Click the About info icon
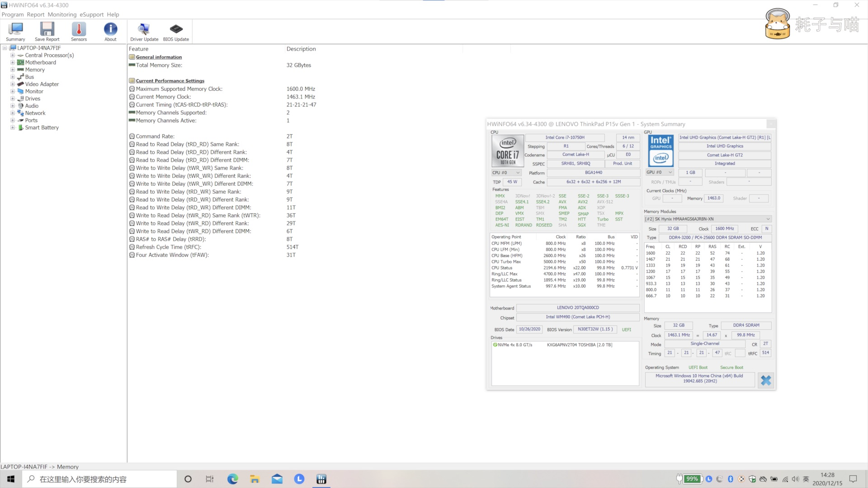Image resolution: width=868 pixels, height=488 pixels. [110, 32]
